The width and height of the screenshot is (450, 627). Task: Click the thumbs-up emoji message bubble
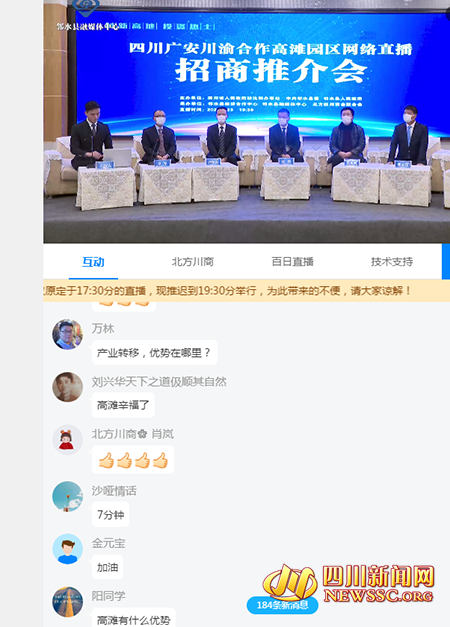[133, 460]
